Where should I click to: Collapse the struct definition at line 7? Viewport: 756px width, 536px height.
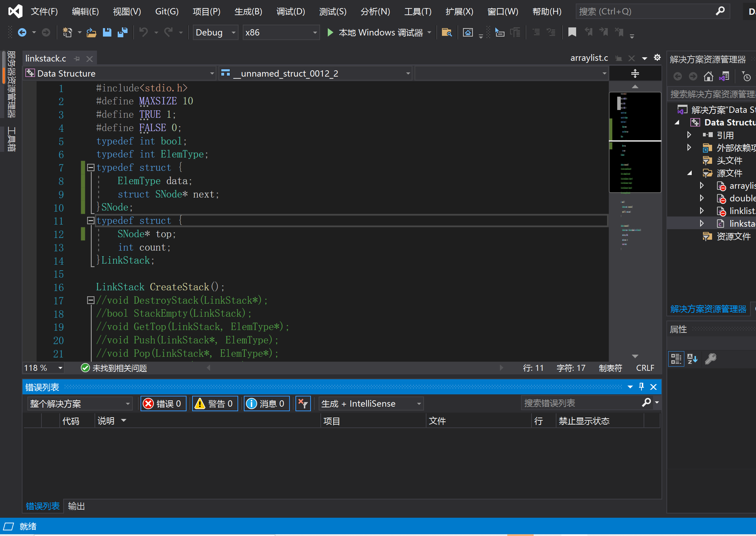90,167
